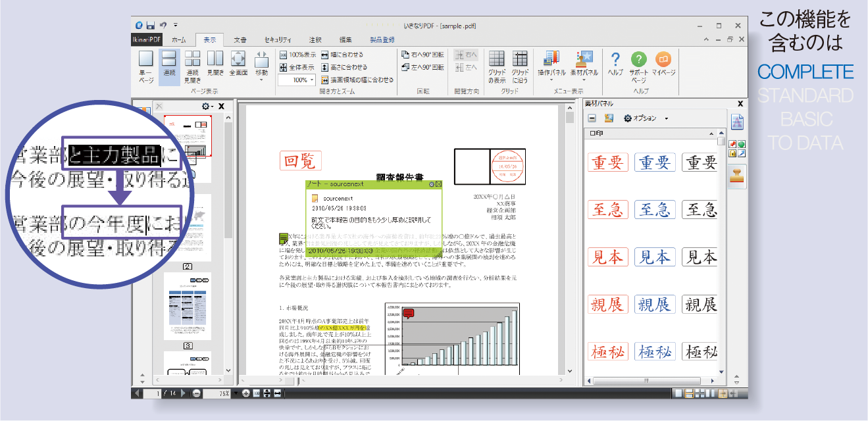Open the 編集 ribbon tab
This screenshot has height=421, width=868.
pos(345,39)
